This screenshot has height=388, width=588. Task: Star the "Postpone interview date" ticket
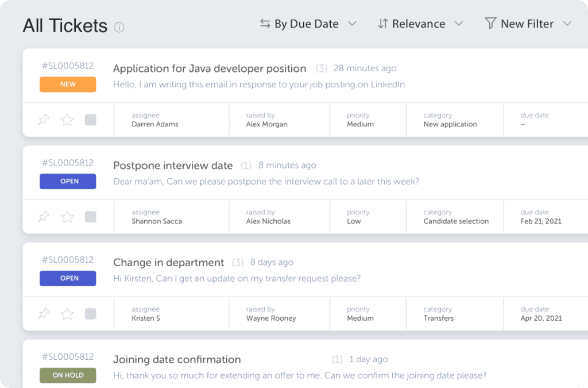(x=67, y=217)
